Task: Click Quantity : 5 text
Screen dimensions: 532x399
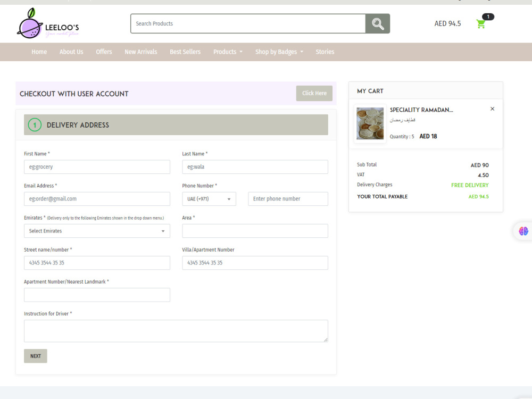Action: pyautogui.click(x=402, y=137)
